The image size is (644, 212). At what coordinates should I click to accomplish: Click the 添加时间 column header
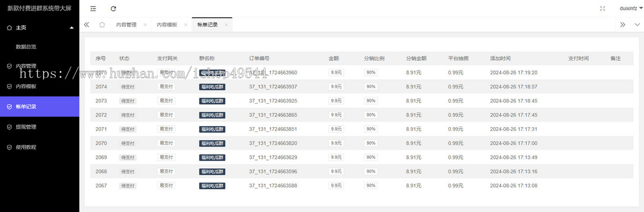pos(501,59)
